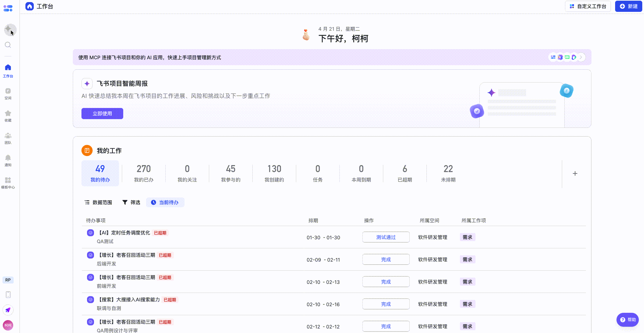Viewport: 644px width, 333px height.
Task: Open 【增长】老客召回活动三期 with 后端开发
Action: click(126, 255)
